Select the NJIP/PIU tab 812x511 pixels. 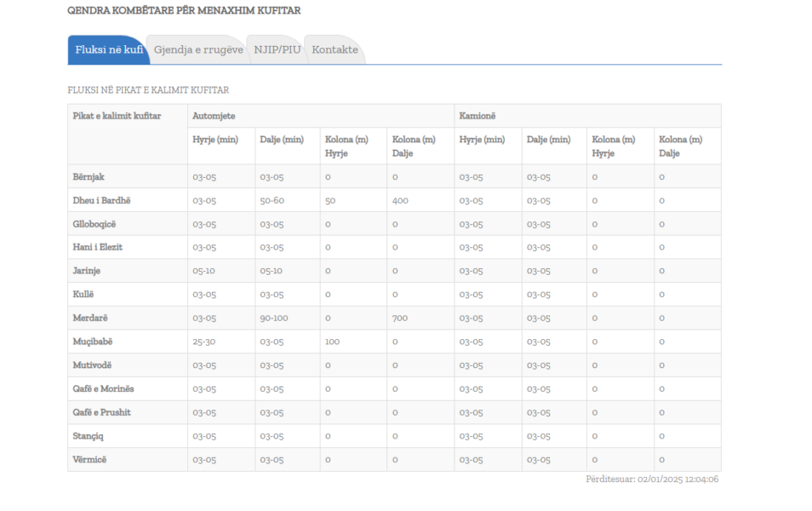tap(277, 49)
